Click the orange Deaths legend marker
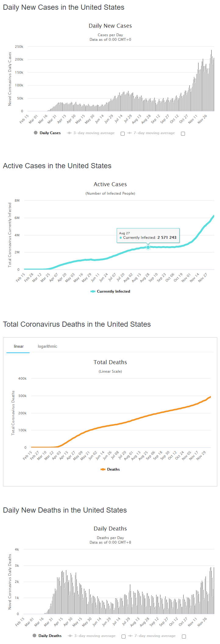 [103, 469]
